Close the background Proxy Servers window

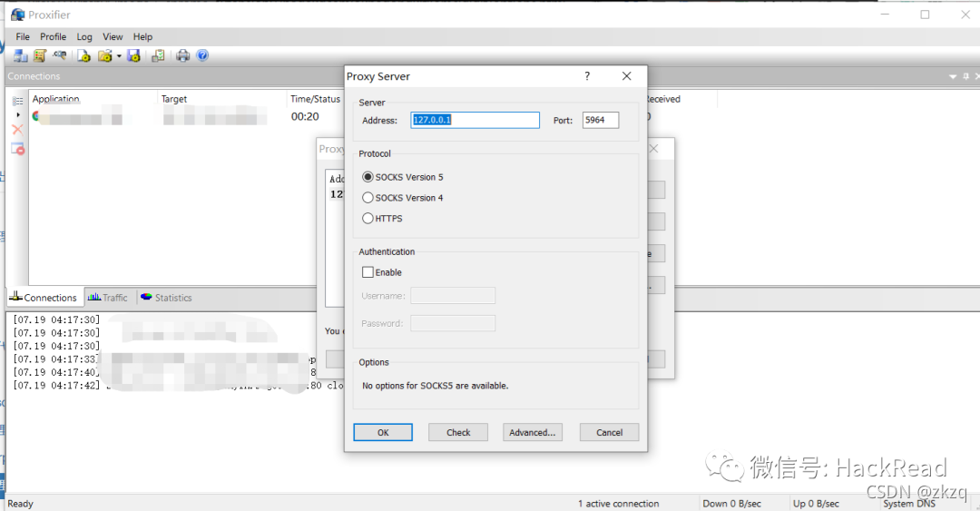653,149
